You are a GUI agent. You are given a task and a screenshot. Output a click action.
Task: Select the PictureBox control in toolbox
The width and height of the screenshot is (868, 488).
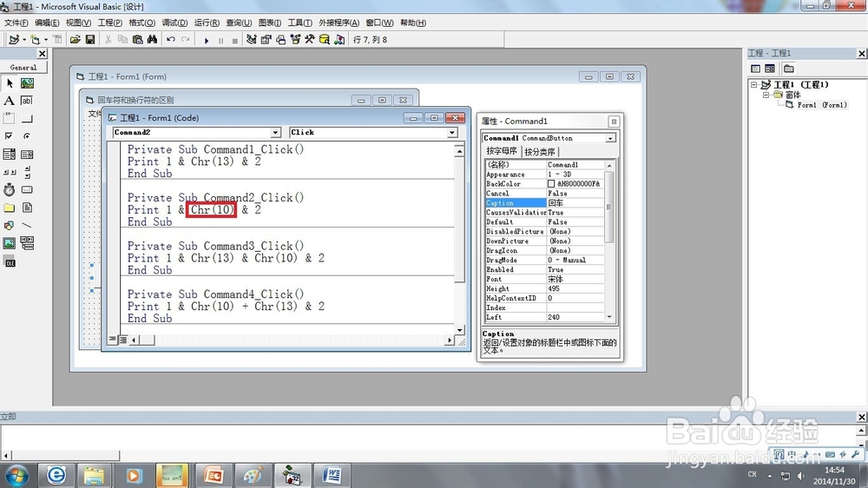[x=27, y=83]
